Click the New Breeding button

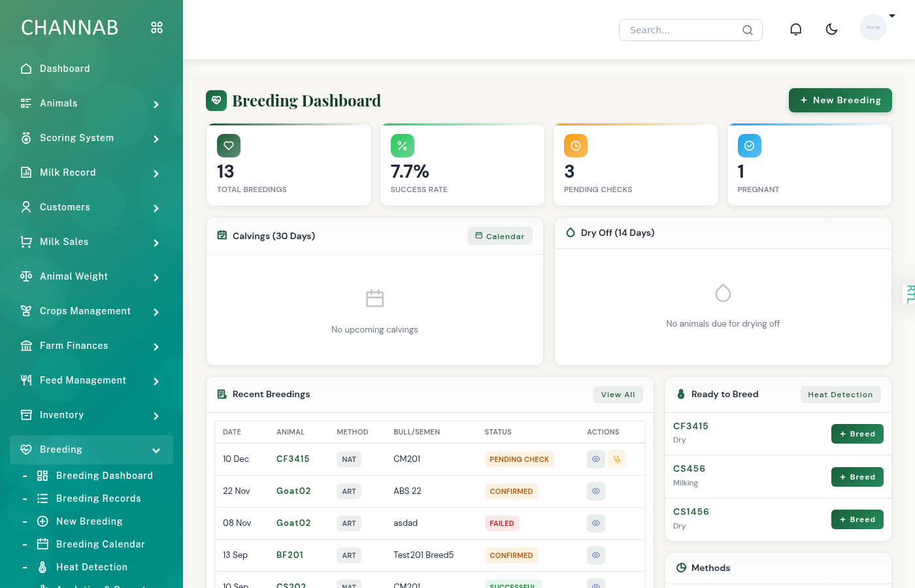(x=840, y=100)
